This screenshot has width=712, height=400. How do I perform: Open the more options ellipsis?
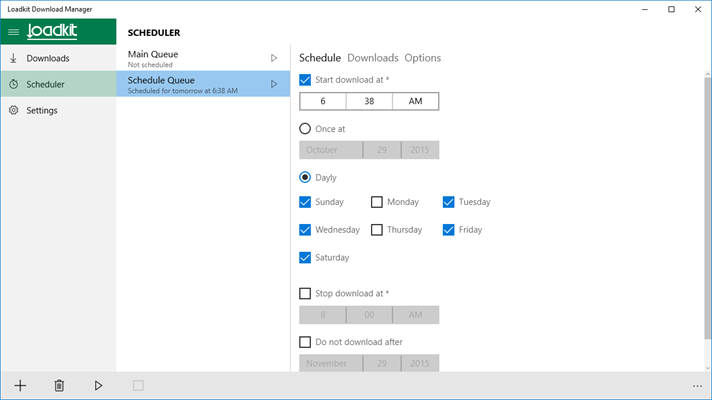[x=696, y=385]
